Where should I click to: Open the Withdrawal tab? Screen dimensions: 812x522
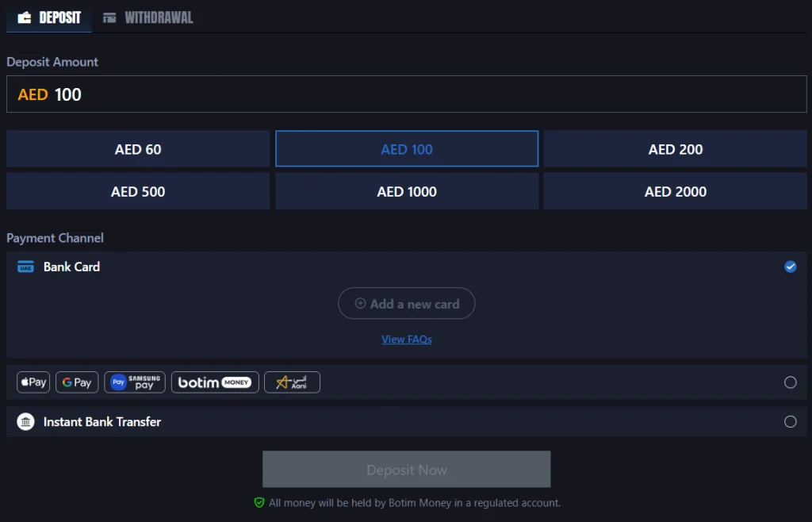[147, 17]
